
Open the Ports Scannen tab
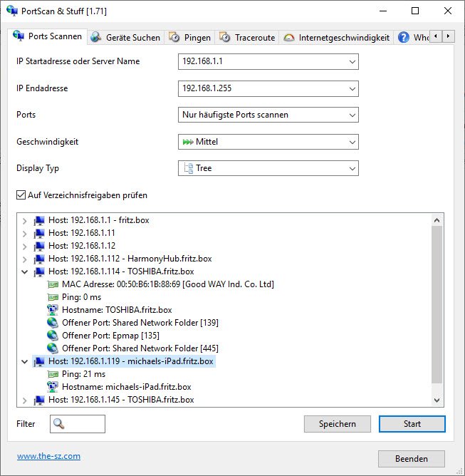(x=48, y=36)
